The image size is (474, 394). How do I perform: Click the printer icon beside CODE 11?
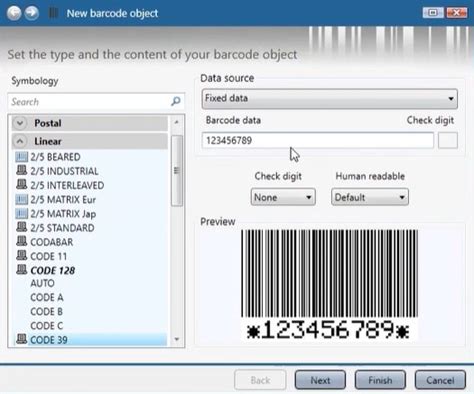pyautogui.click(x=22, y=256)
